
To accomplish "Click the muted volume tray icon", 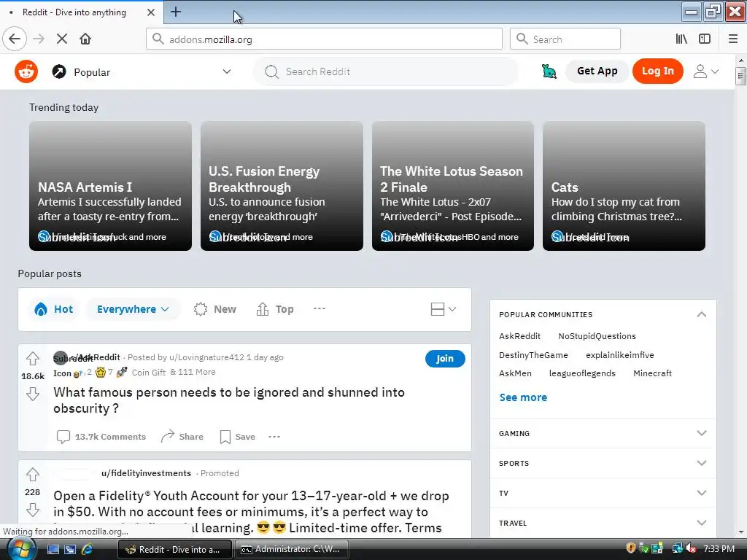I will 692,549.
